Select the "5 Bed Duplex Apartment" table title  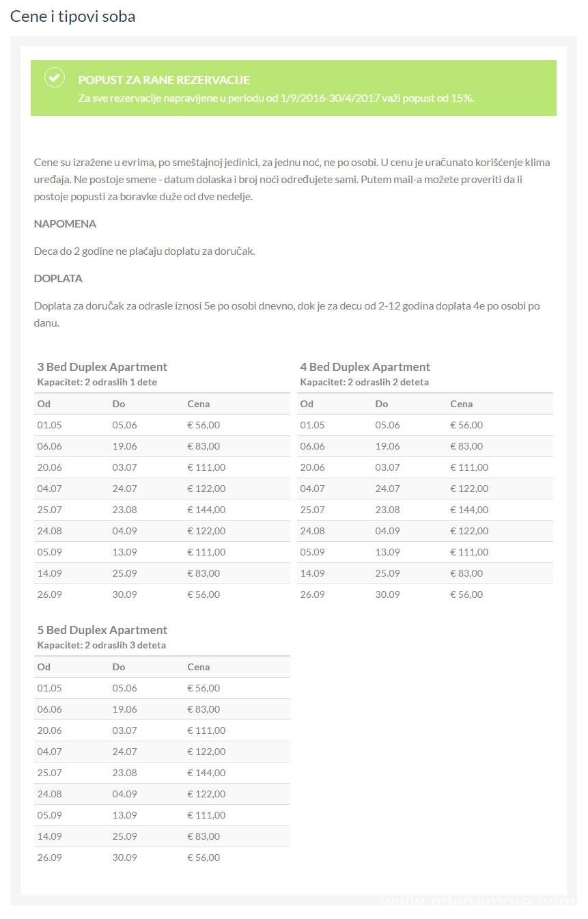[102, 630]
